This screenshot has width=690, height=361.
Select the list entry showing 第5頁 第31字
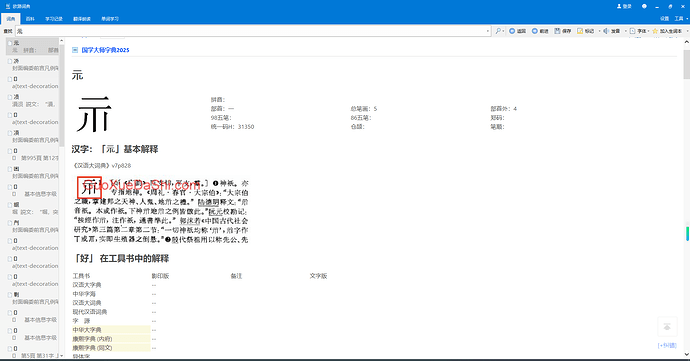33,352
